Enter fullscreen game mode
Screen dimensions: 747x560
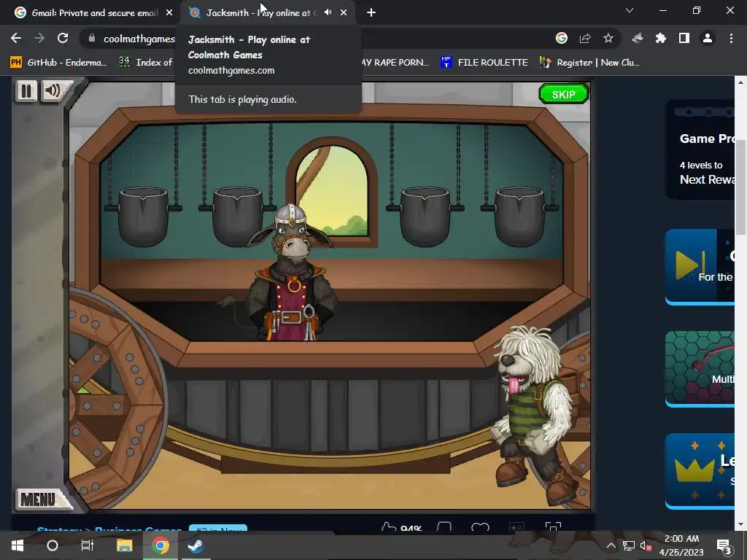pyautogui.click(x=553, y=526)
